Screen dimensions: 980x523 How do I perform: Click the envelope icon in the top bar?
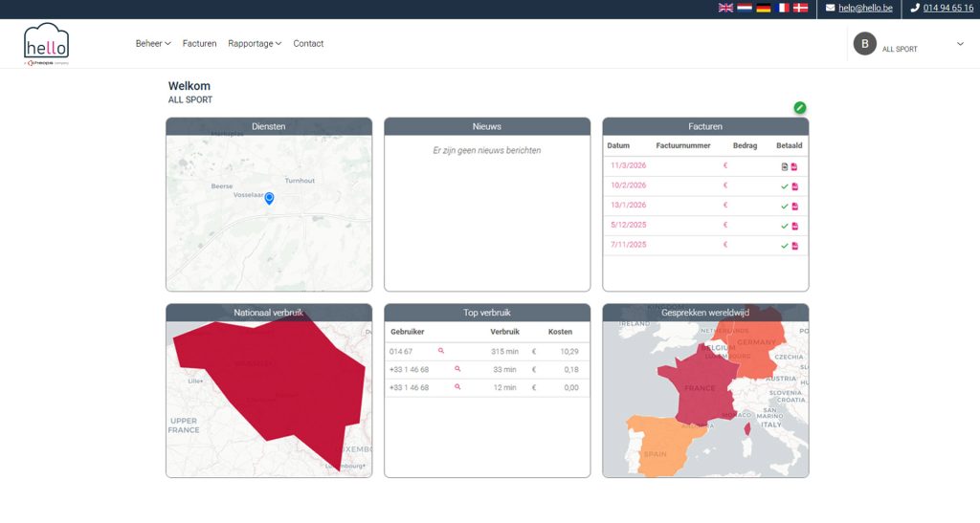[830, 8]
